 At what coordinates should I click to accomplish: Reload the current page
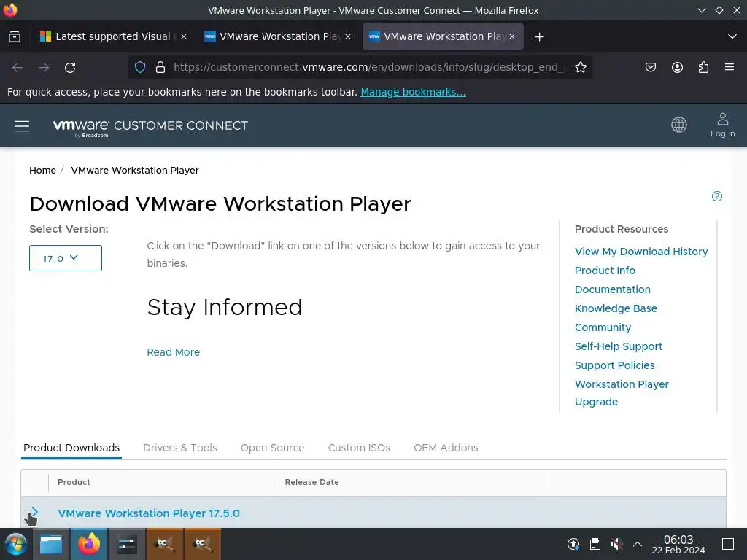click(70, 68)
